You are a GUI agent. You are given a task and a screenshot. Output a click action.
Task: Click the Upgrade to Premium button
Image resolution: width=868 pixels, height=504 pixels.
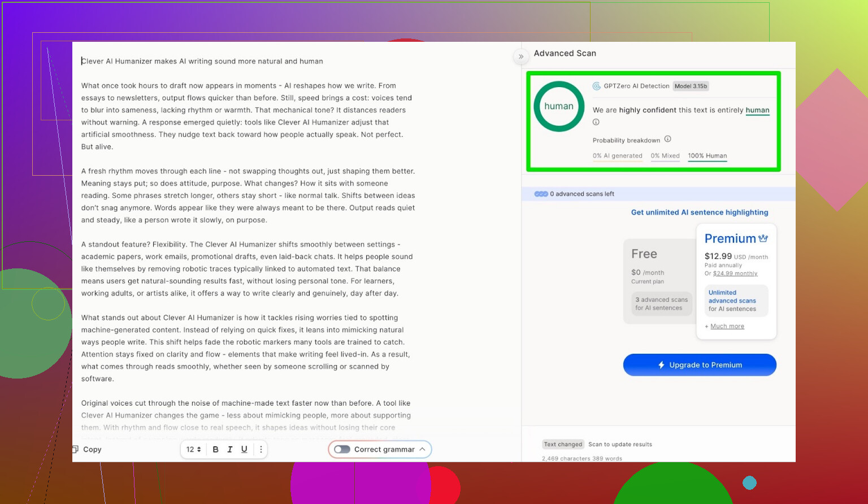699,365
